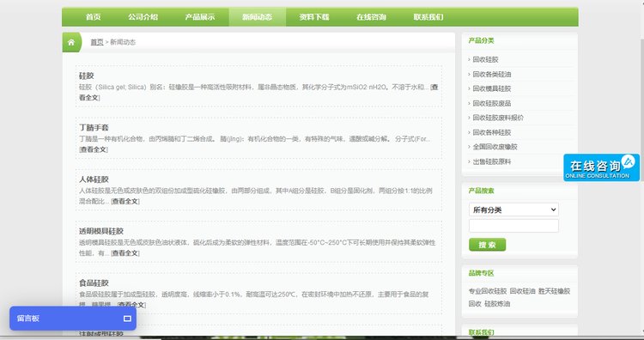Select 全国回收废橡胶 product category

point(495,147)
